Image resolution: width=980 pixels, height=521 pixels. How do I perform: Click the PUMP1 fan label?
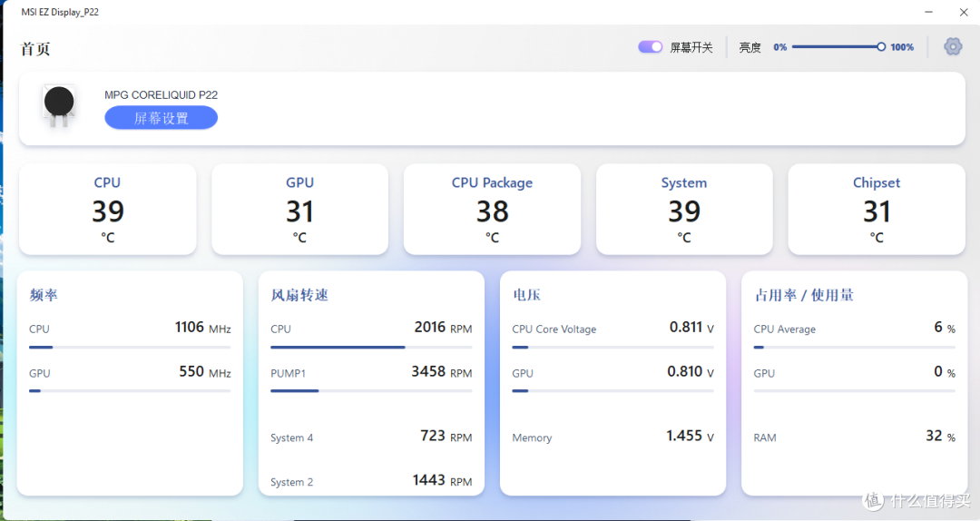289,373
